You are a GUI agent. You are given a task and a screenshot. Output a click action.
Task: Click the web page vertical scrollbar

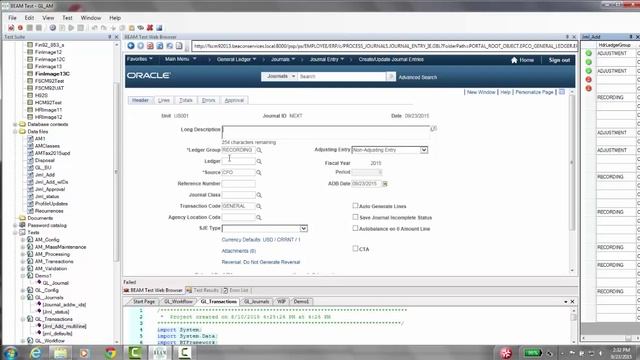click(x=571, y=162)
